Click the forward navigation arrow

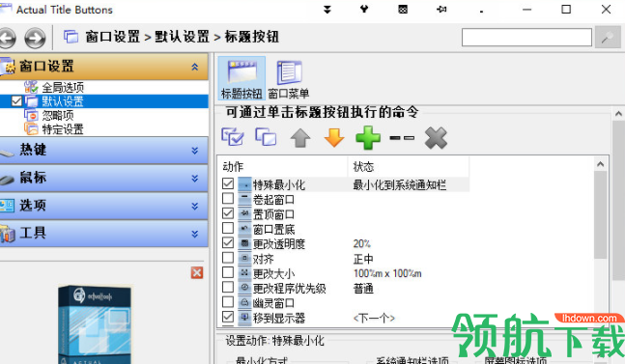(35, 39)
